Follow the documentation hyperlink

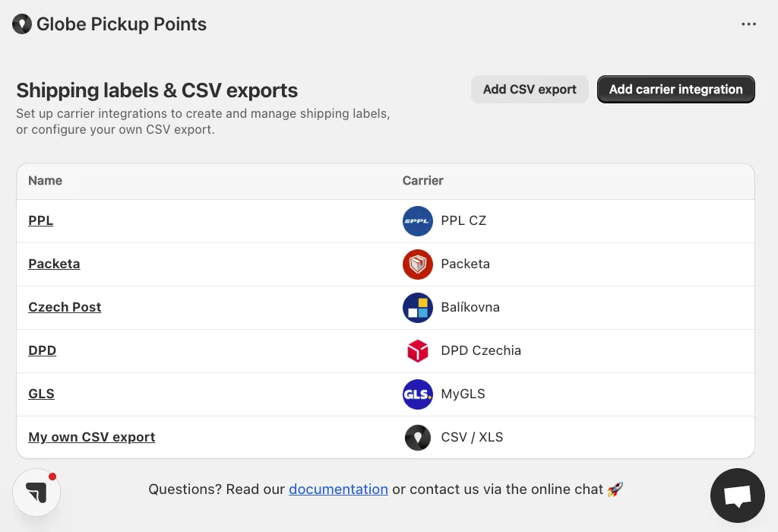(338, 489)
